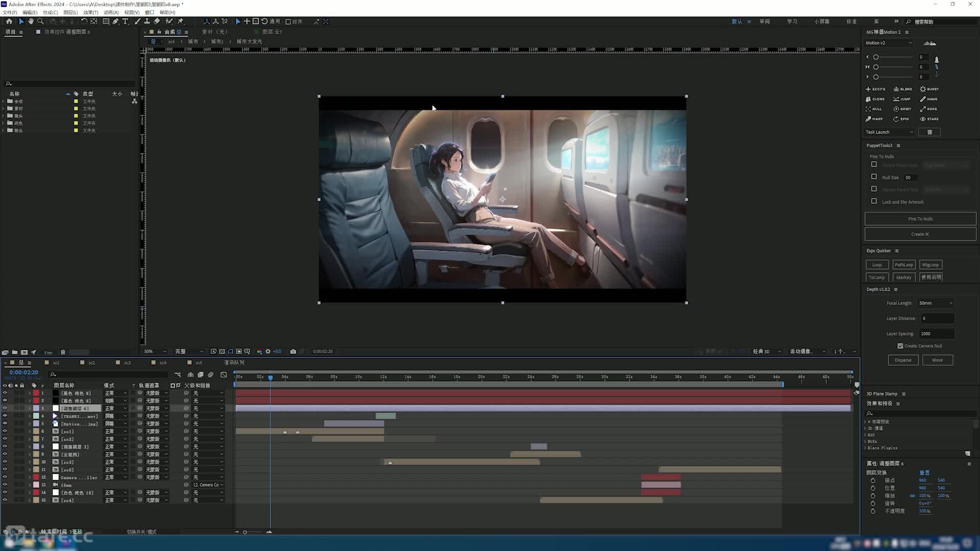Viewport: 980px width, 551px height.
Task: Click the Move button in Depth panel
Action: pyautogui.click(x=937, y=360)
